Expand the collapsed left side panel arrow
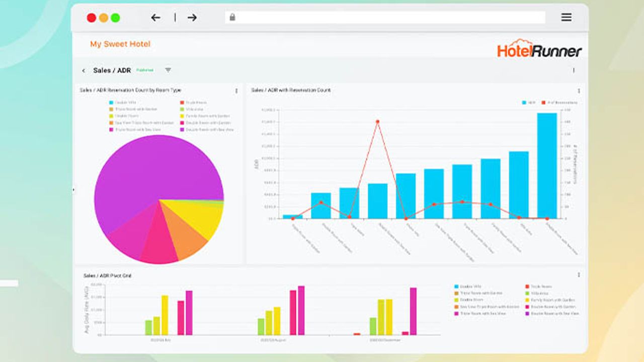This screenshot has width=644, height=362. 73,190
